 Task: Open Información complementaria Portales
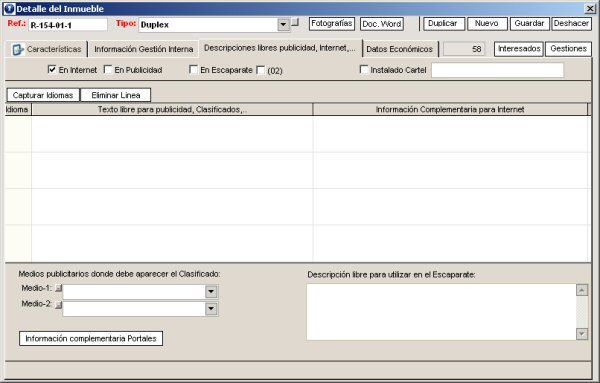tap(91, 339)
